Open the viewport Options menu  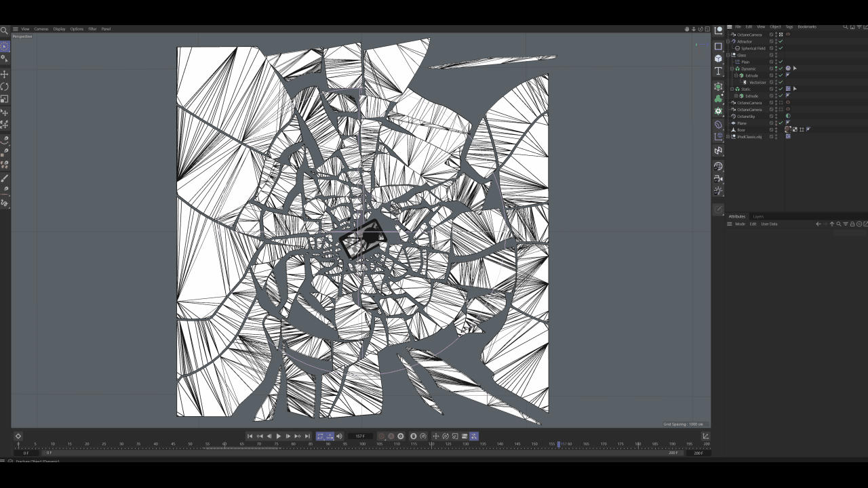click(77, 29)
